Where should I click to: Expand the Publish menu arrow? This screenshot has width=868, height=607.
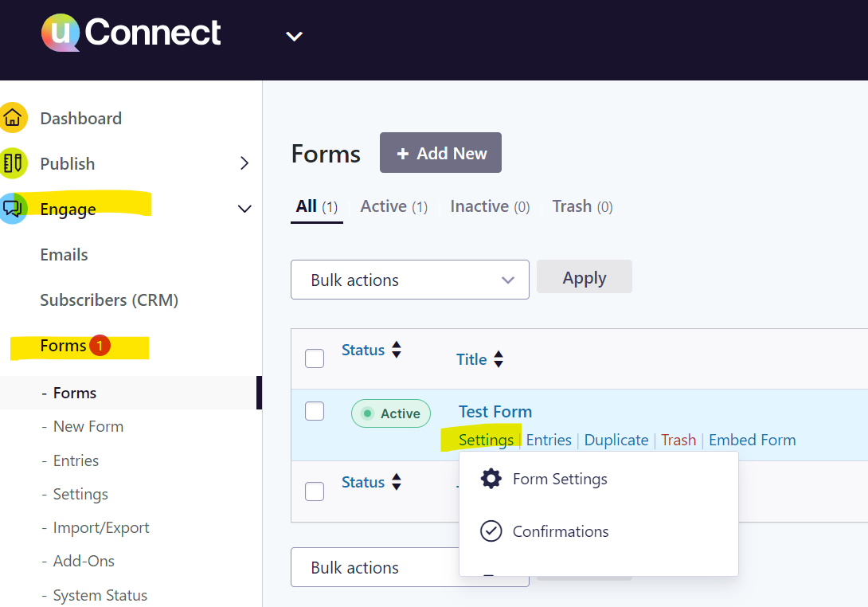tap(244, 163)
